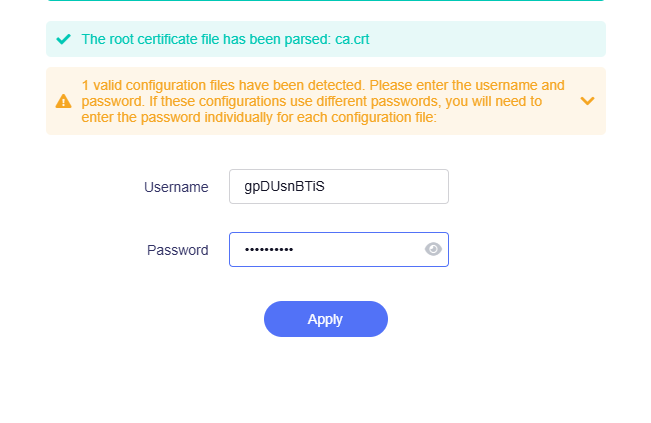The height and width of the screenshot is (423, 651).
Task: Click the masked password dots
Action: [x=269, y=249]
